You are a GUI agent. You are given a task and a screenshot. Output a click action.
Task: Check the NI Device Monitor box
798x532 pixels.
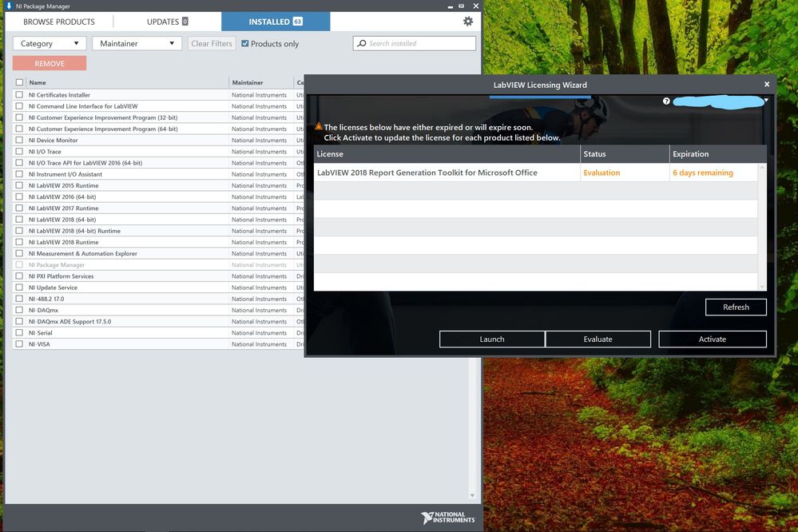pos(19,140)
